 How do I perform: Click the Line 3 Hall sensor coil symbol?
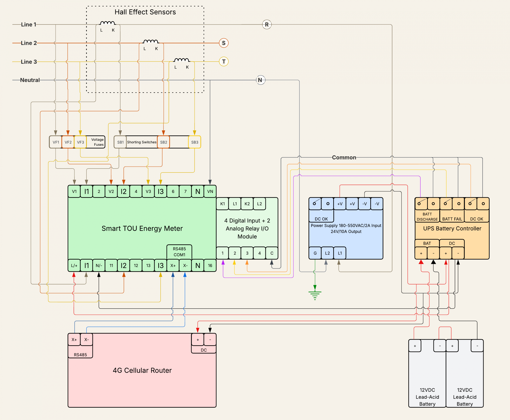click(182, 60)
